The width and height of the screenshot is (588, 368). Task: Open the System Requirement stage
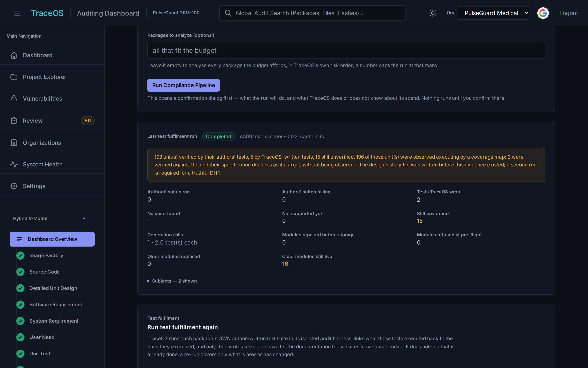point(54,321)
